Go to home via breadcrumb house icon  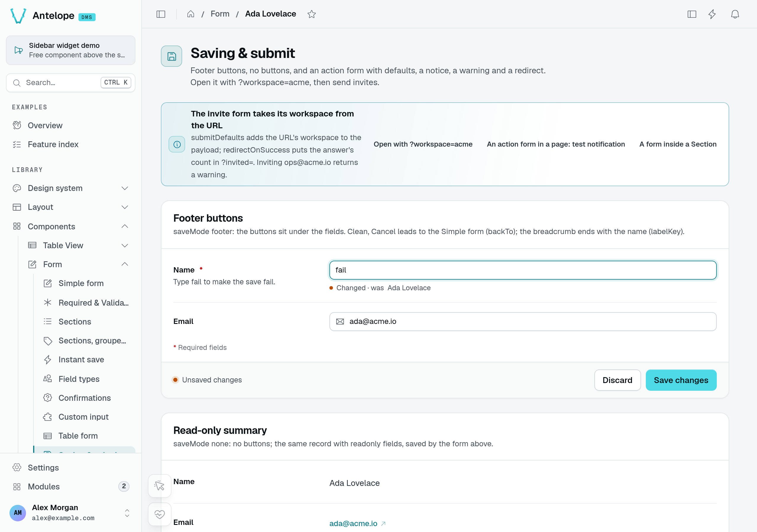[x=190, y=14]
